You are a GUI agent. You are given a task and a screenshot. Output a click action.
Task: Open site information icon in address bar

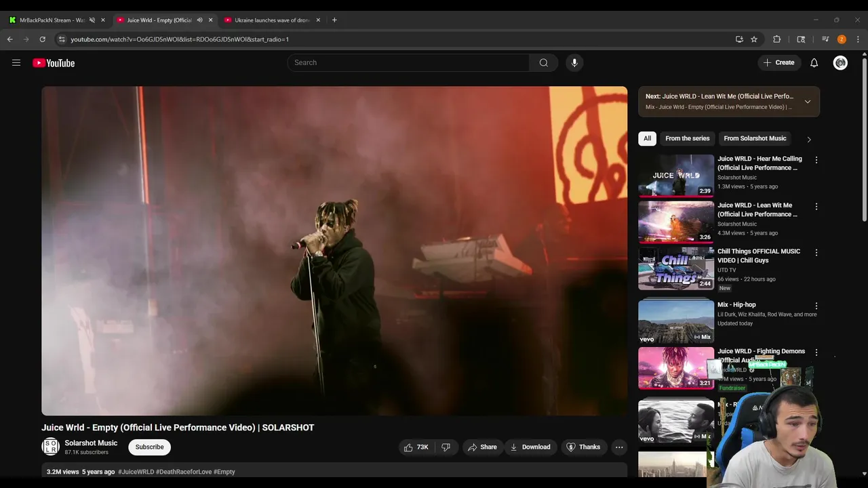62,39
